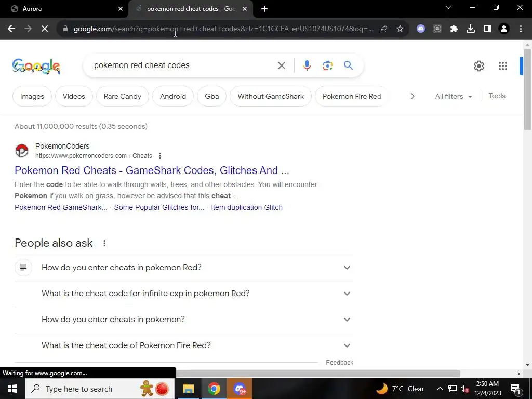Expand 'How do you enter cheats in pokemon?'
Viewport: 532px width, 399px height.
coord(184,320)
